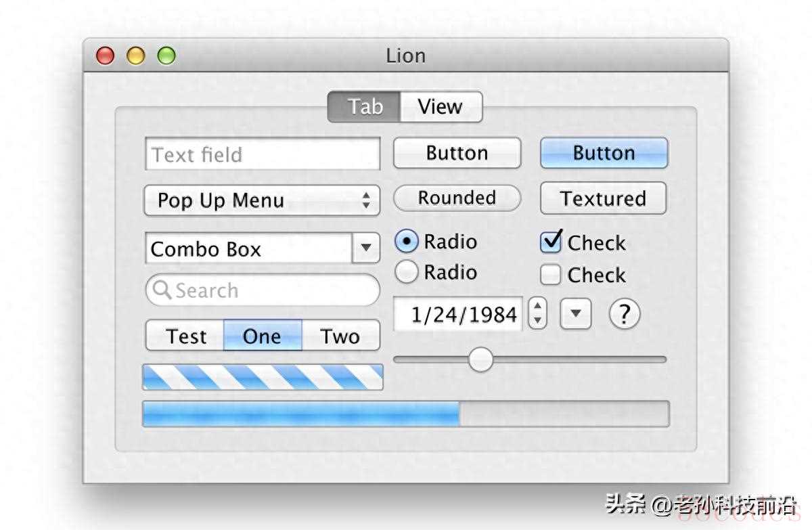This screenshot has width=812, height=530.
Task: Click the horizontal slider knob
Action: pyautogui.click(x=481, y=359)
